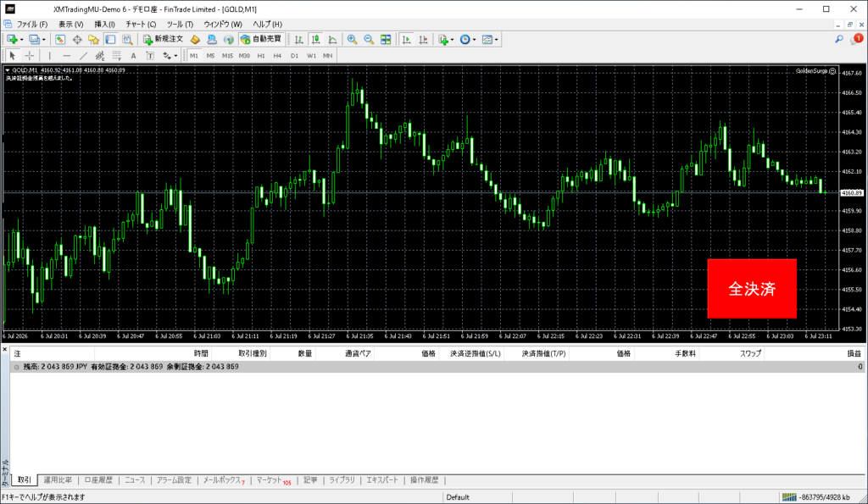The image size is (868, 504).
Task: Switch chart to H4 timeframe
Action: (x=277, y=56)
